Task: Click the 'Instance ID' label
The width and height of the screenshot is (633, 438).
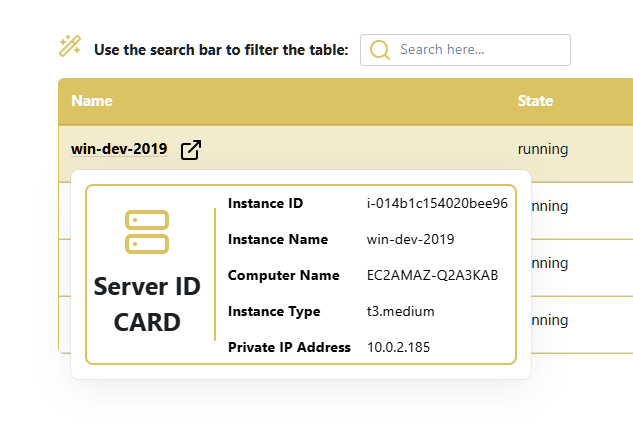Action: point(265,203)
